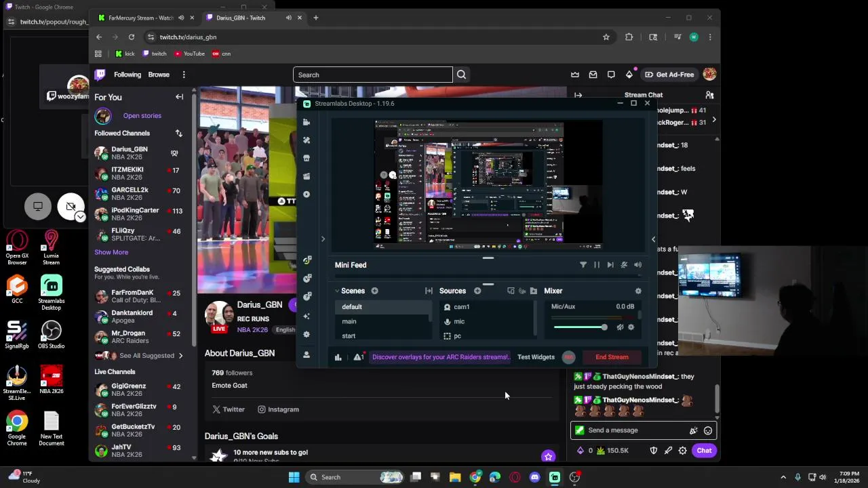The height and width of the screenshot is (488, 868).
Task: Open the Streamlabs notifications warning icon
Action: 358,357
